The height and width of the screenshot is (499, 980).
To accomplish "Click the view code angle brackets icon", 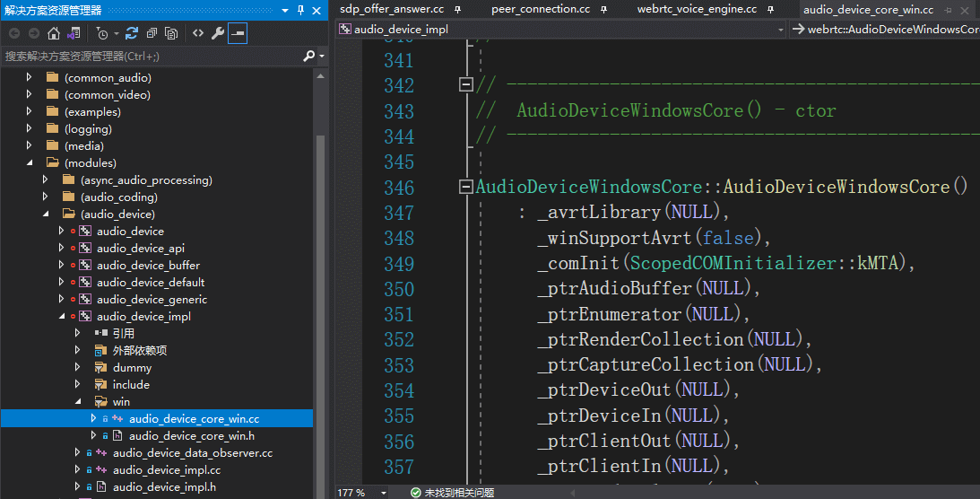I will 198,33.
